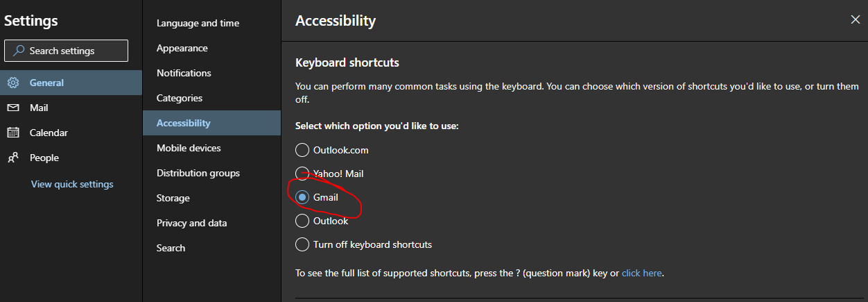Click the People icon in sidebar
Image resolution: width=868 pixels, height=302 pixels.
13,158
